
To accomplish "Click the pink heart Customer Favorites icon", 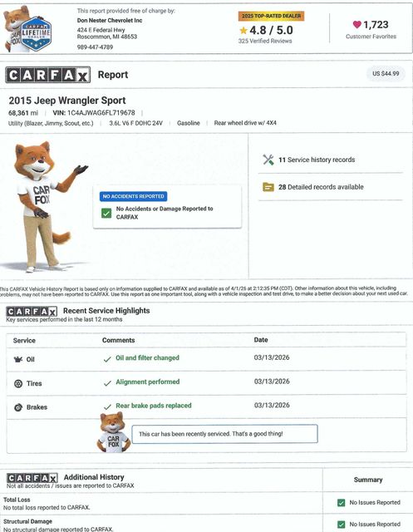I will point(357,24).
